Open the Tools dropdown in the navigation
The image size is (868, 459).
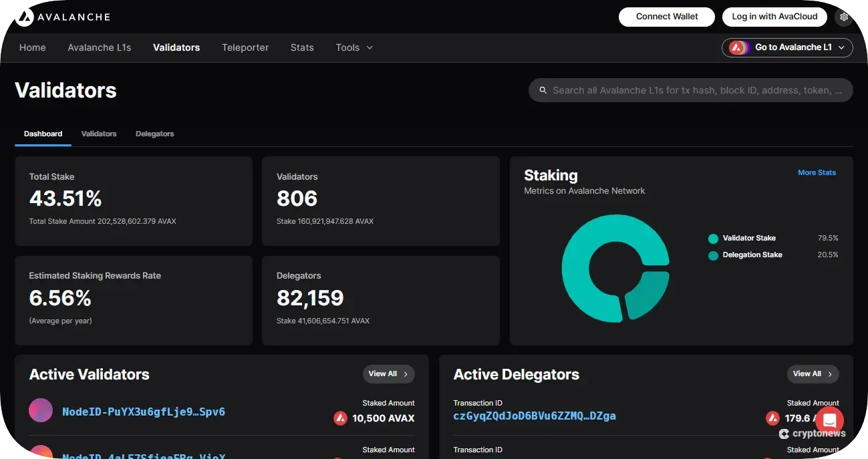pyautogui.click(x=353, y=47)
